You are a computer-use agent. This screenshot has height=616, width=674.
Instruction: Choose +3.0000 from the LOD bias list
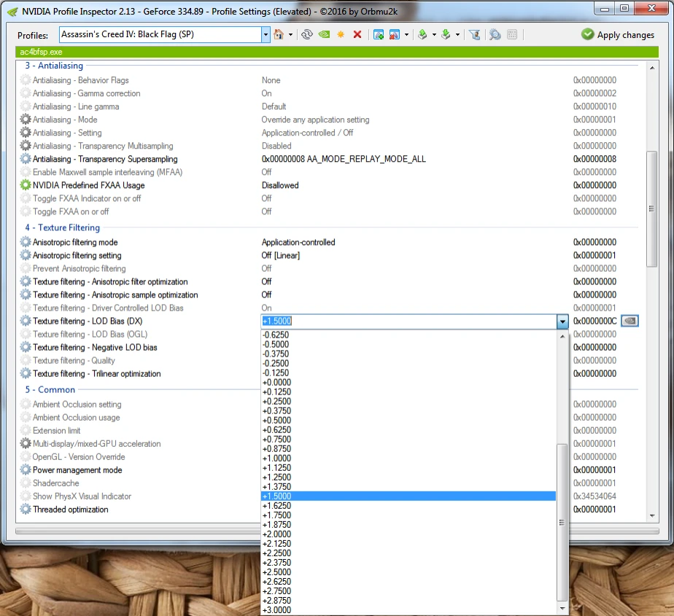point(276,609)
